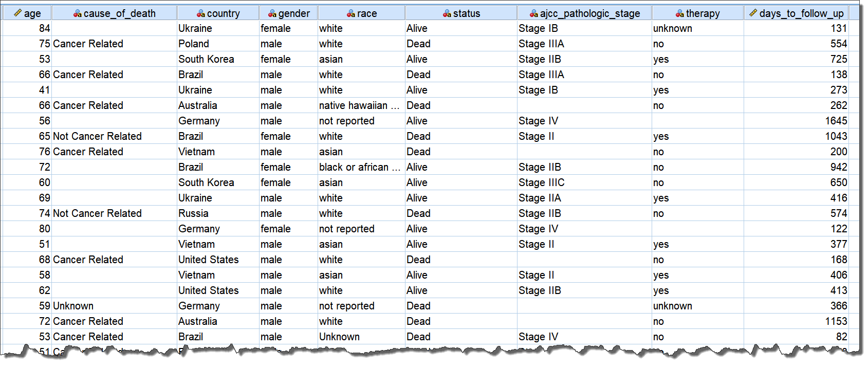Click the nominal icon next to therapy
Image resolution: width=868 pixels, height=367 pixels.
click(680, 14)
